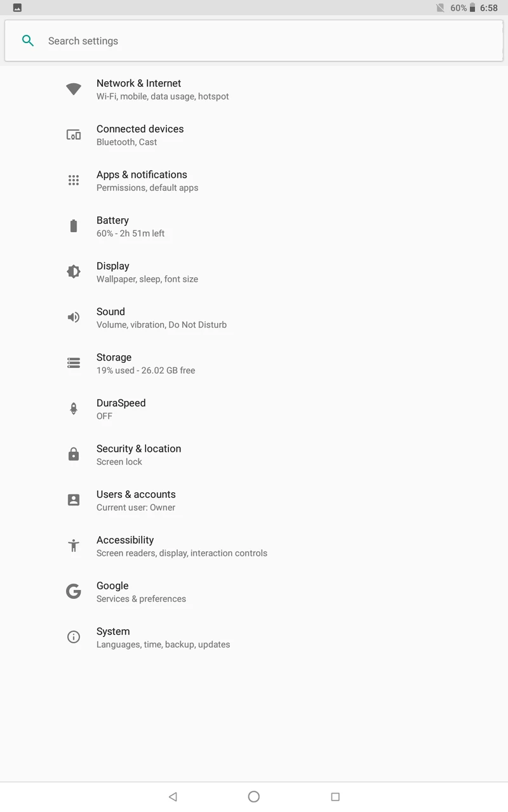Tap the Storage icon

(74, 363)
